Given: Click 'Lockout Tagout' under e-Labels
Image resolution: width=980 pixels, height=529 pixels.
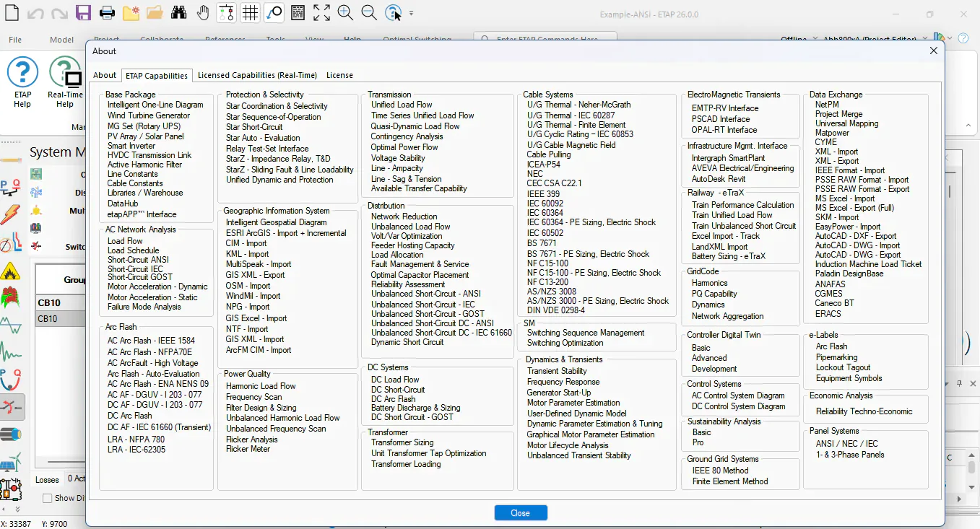Looking at the screenshot, I should pos(843,367).
